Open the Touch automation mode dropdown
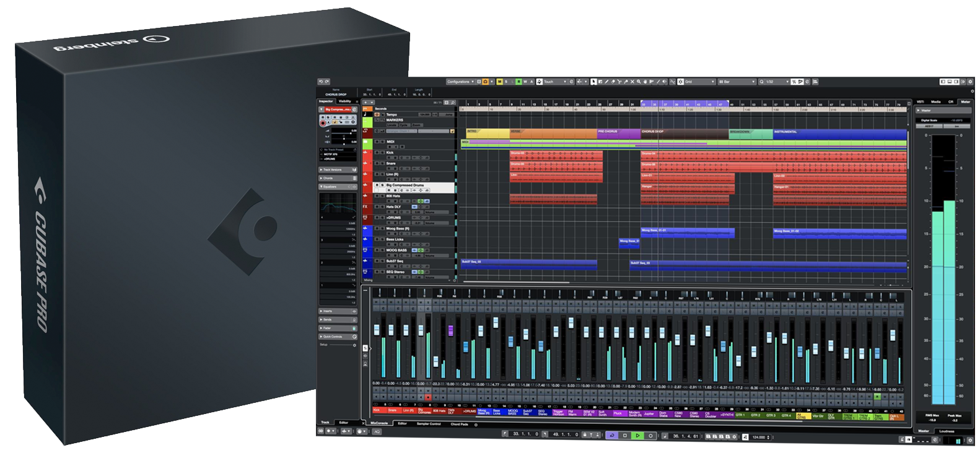The image size is (980, 453). coord(556,82)
